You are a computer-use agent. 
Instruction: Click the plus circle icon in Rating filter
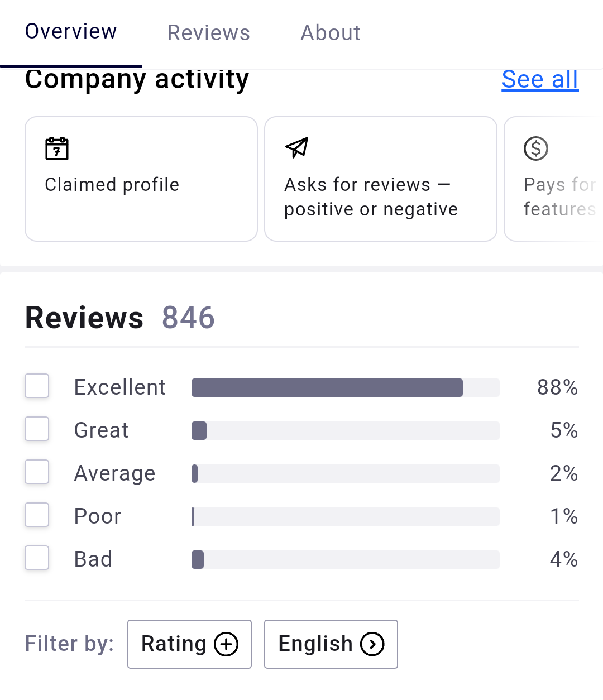226,644
